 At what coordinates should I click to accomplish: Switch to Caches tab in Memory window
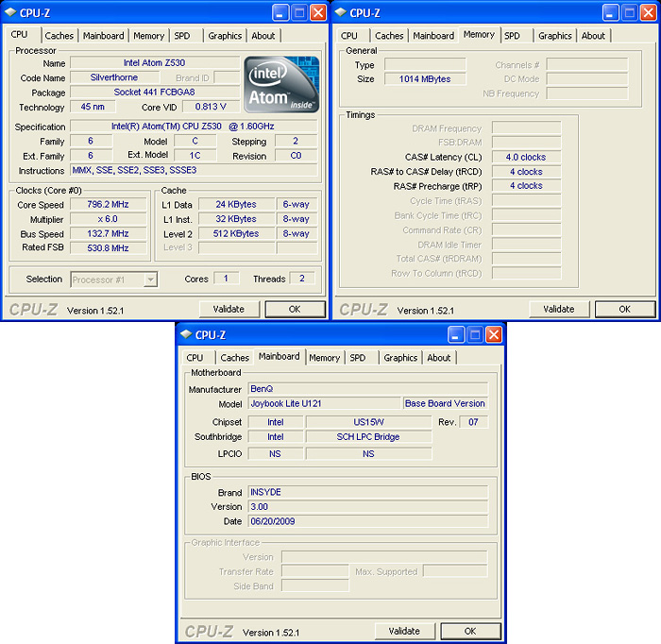[389, 36]
